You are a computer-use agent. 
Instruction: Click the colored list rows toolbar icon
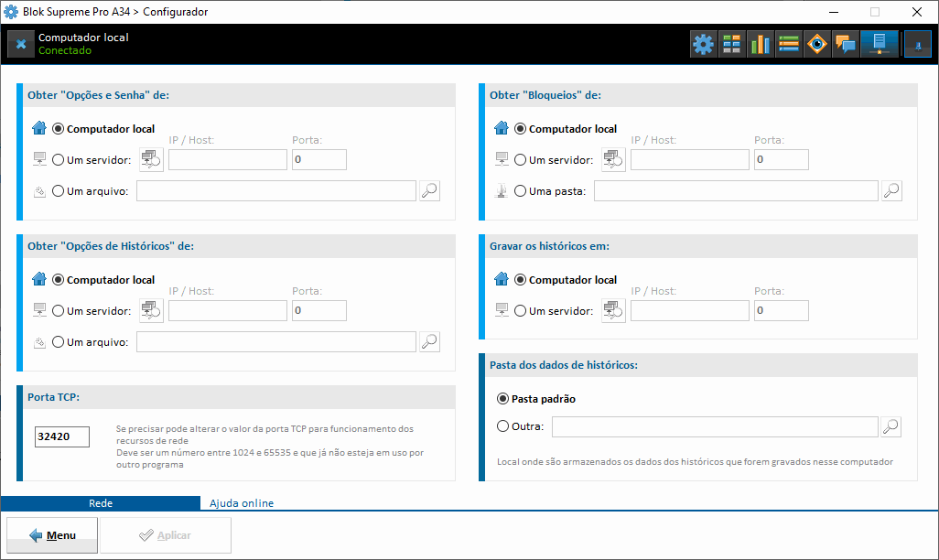pyautogui.click(x=789, y=44)
